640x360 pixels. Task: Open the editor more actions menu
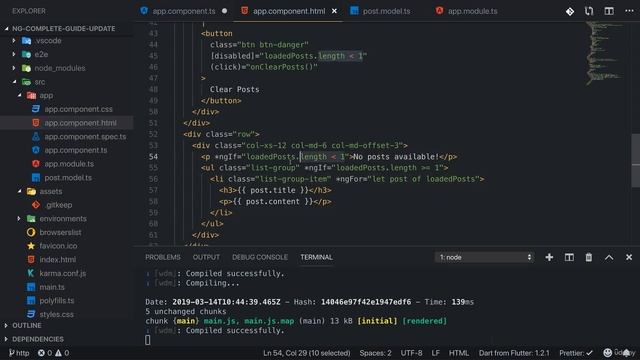(629, 11)
